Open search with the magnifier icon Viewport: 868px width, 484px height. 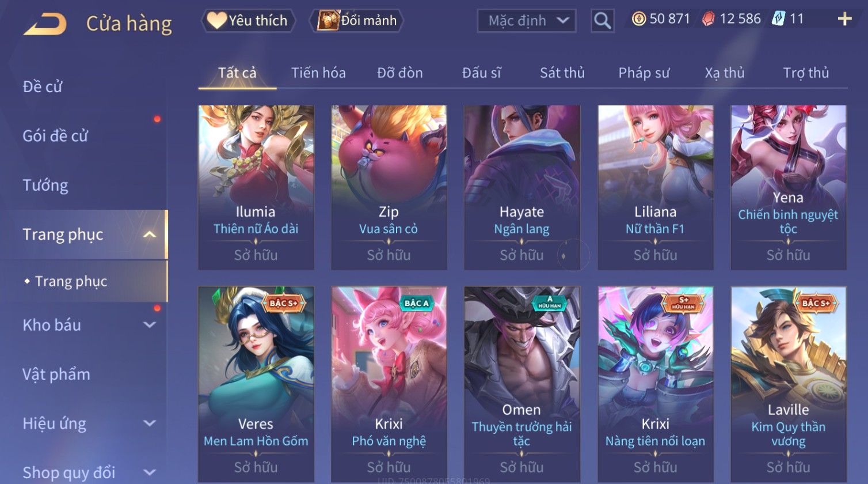602,21
